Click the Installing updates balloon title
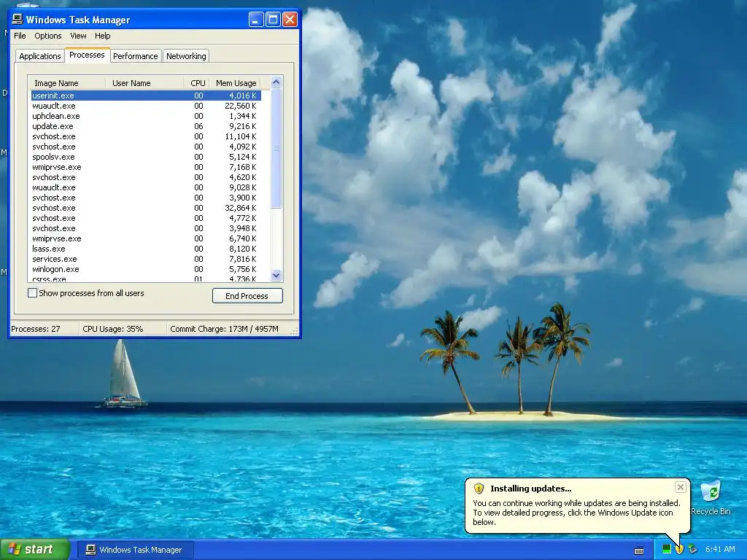 [531, 488]
